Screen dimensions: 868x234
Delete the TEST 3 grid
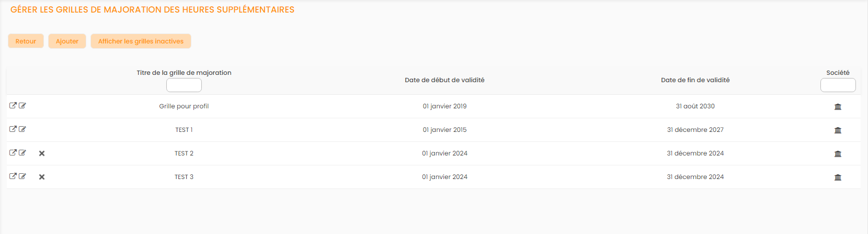tap(42, 177)
